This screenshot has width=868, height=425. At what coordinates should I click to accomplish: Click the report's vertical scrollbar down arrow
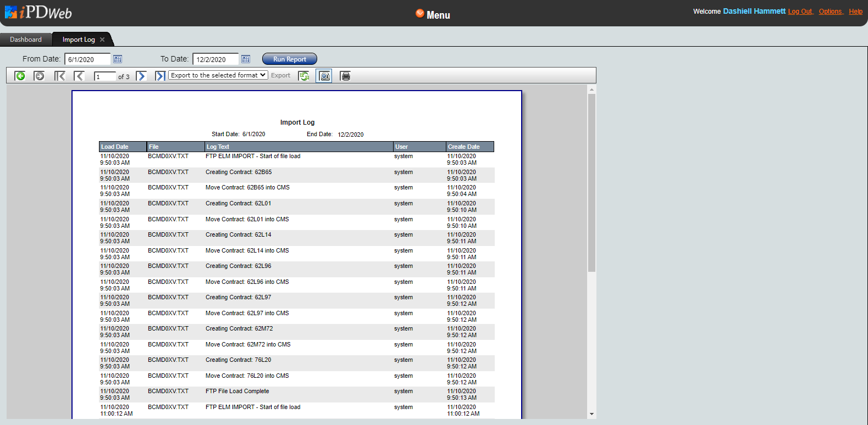(591, 414)
